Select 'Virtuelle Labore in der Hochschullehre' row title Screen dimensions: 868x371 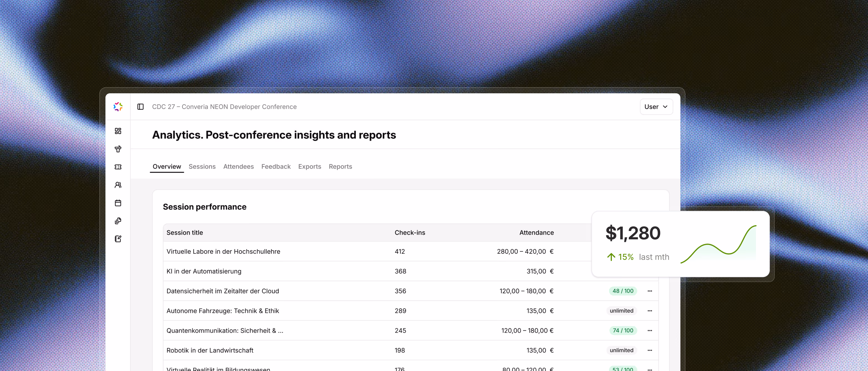223,252
